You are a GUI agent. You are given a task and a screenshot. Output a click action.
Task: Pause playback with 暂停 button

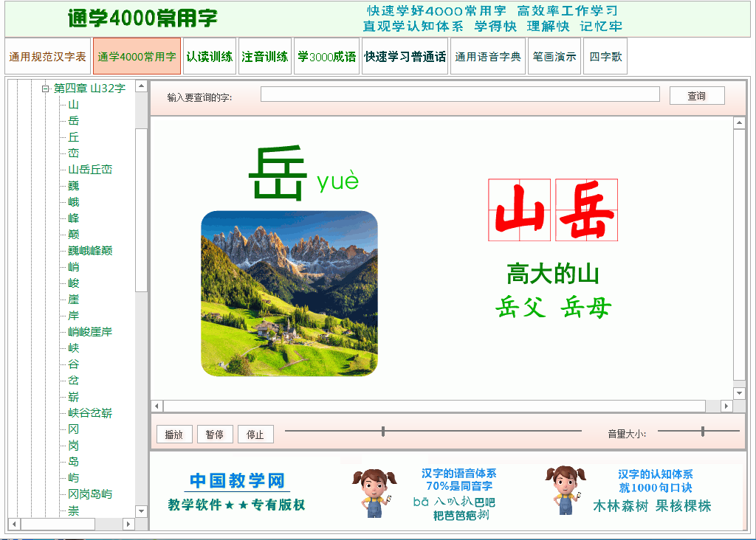tap(215, 435)
